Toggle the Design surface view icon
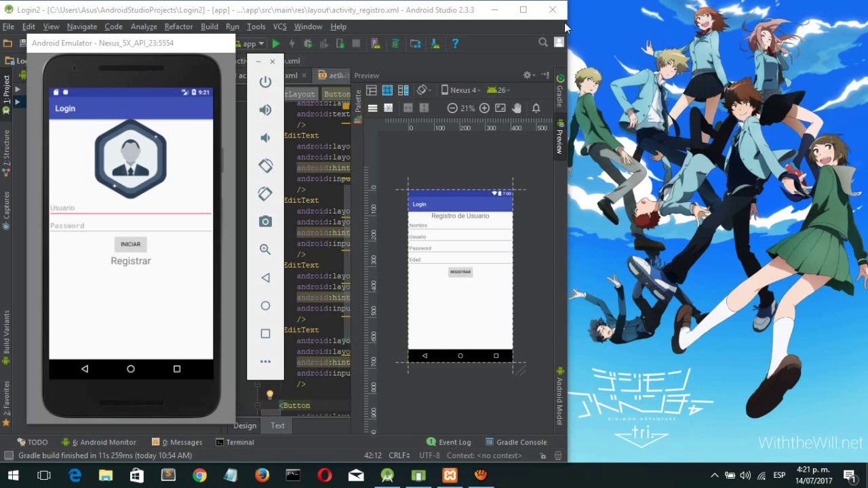This screenshot has width=868, height=488. 372,90
